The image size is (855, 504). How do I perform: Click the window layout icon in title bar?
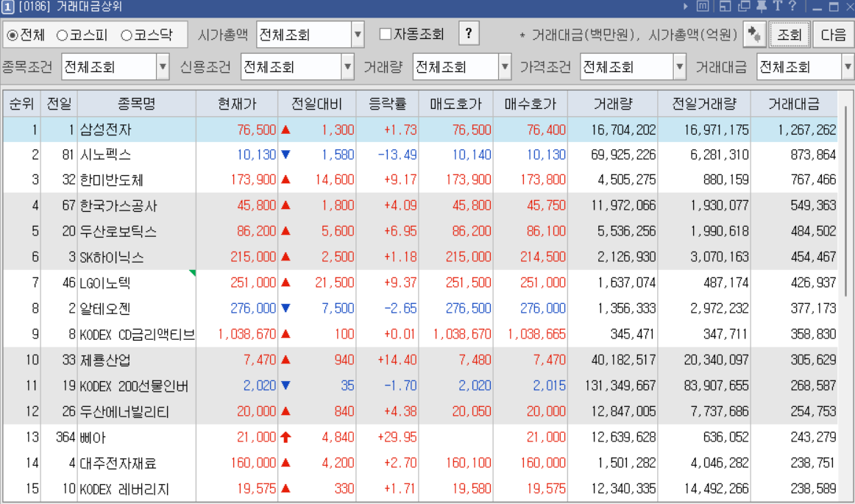725,7
